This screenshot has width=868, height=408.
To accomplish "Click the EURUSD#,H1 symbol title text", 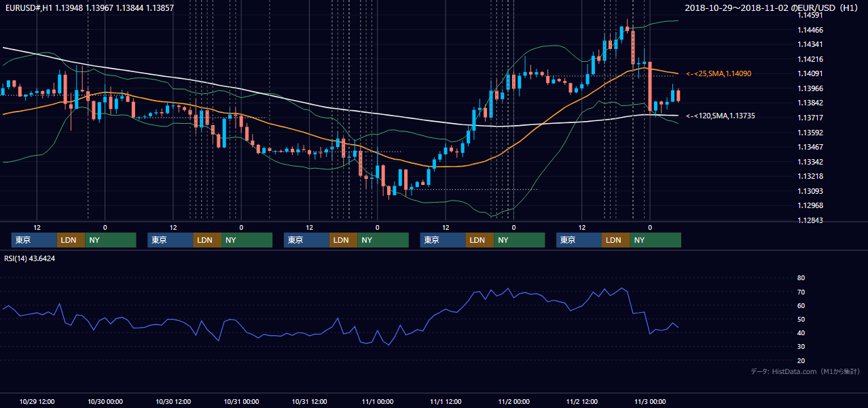I will (x=88, y=8).
